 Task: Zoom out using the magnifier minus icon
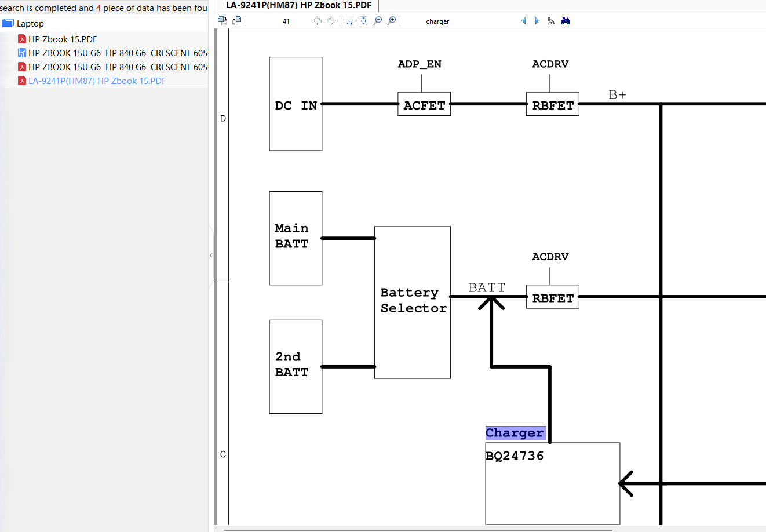pos(378,21)
